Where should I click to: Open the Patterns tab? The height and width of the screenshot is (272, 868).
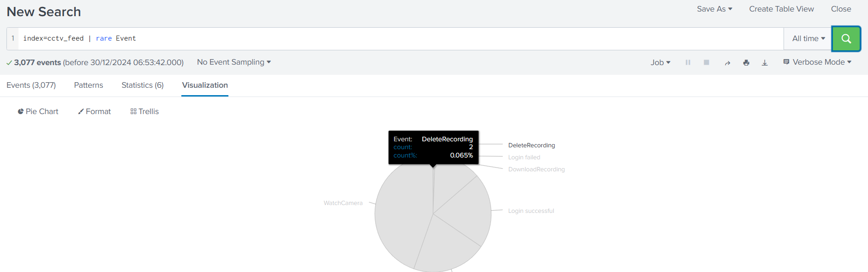point(89,85)
